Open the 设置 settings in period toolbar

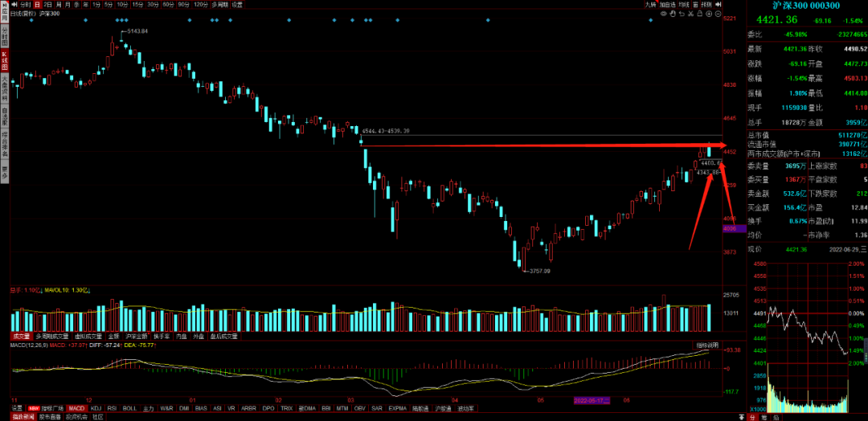pos(237,4)
